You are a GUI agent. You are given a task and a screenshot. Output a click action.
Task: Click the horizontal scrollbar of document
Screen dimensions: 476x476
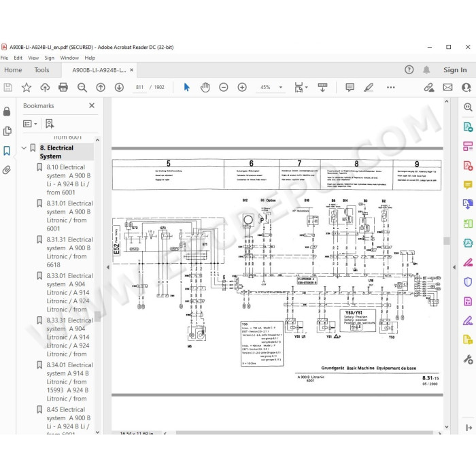tap(304, 432)
